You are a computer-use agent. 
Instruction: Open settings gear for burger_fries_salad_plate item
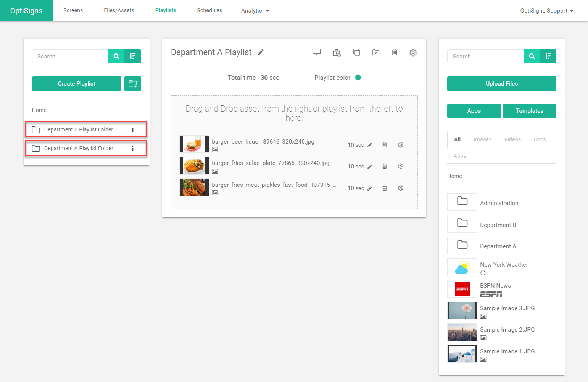click(x=401, y=167)
